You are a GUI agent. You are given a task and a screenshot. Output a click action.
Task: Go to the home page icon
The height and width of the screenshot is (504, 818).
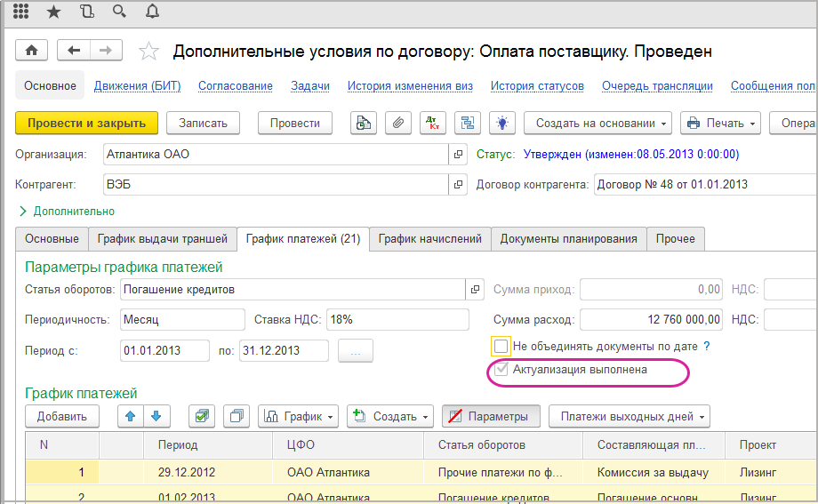point(34,51)
